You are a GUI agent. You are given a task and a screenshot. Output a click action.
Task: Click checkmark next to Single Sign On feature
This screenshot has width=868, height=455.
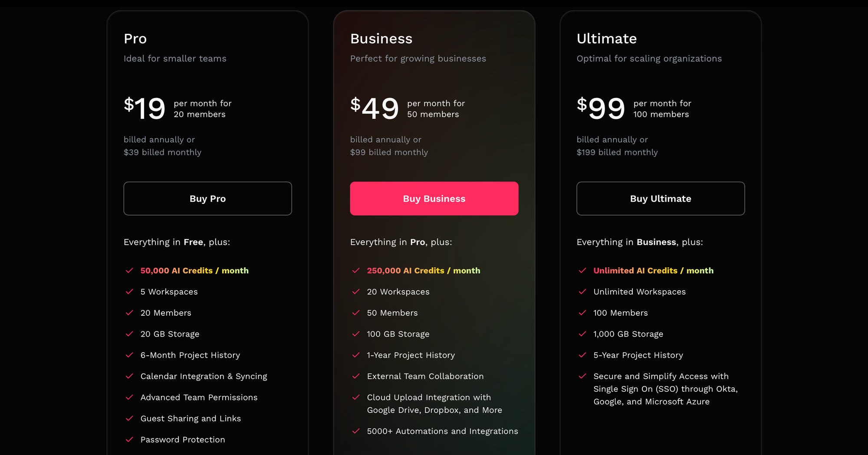[582, 376]
